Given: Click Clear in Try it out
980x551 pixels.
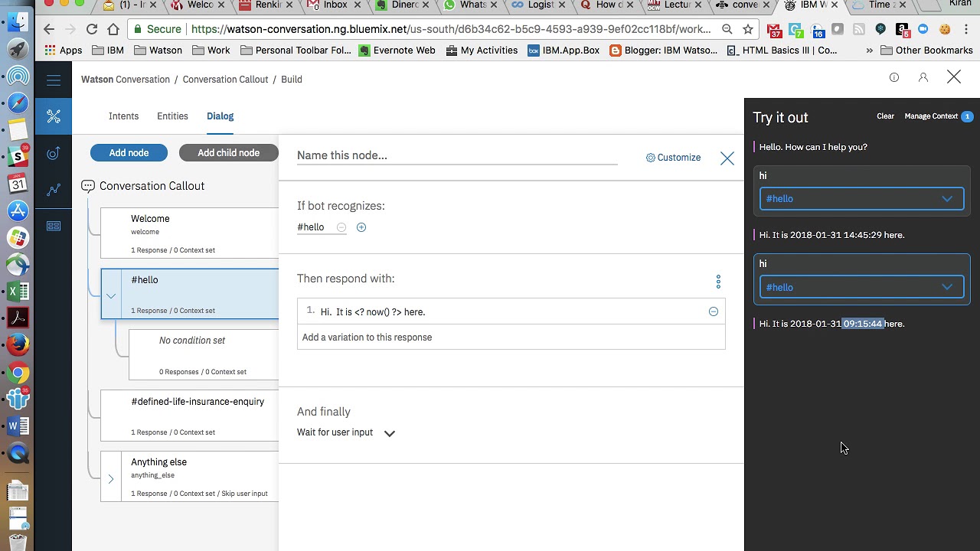Looking at the screenshot, I should (x=885, y=116).
